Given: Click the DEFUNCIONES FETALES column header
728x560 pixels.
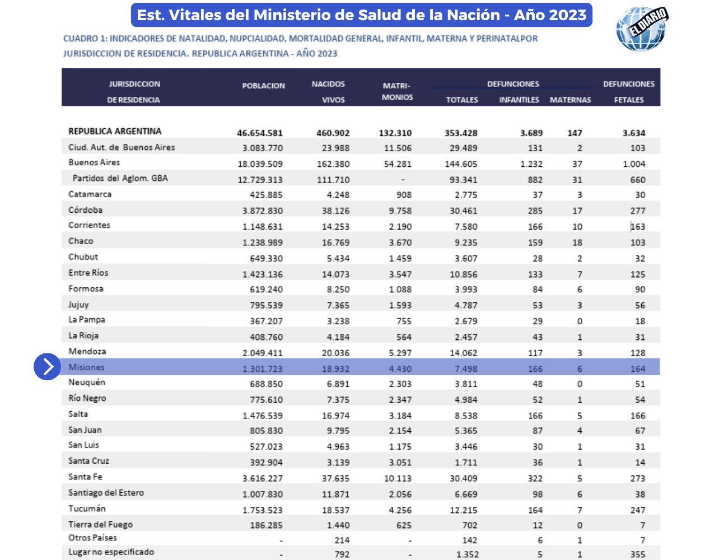Looking at the screenshot, I should [628, 91].
